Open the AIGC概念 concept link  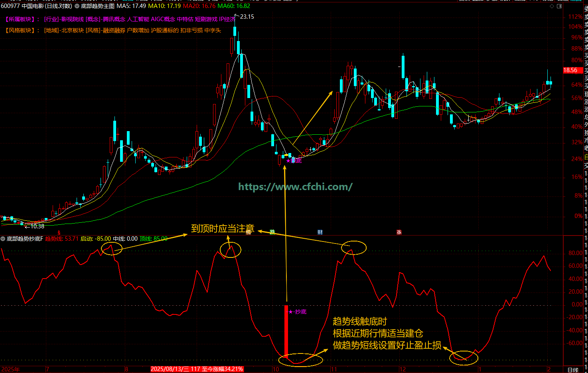point(163,19)
